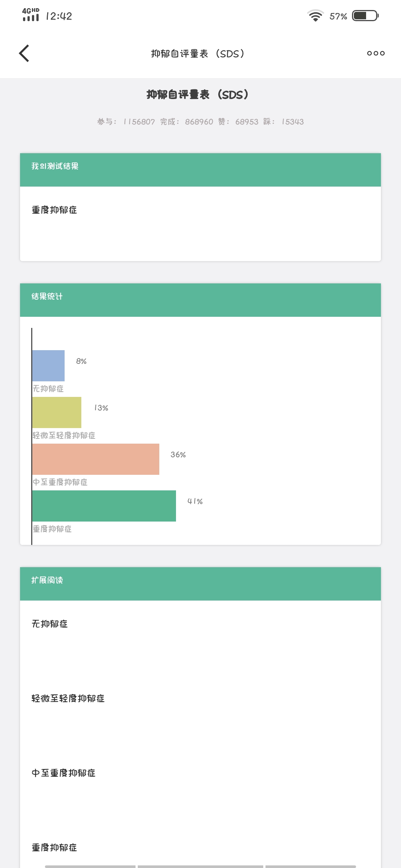Viewport: 401px width, 868px height.
Task: Tap the back arrow icon
Action: coord(24,53)
